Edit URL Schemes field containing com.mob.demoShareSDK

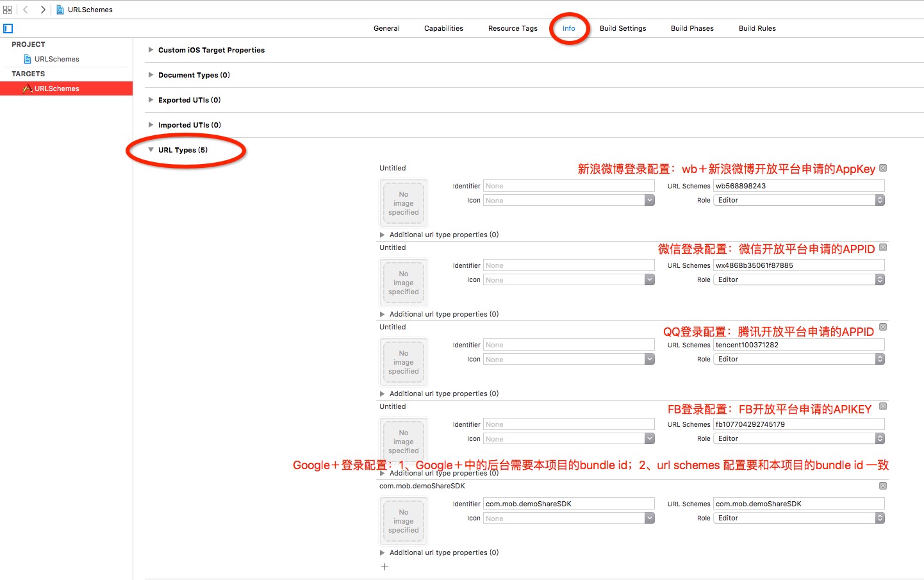coord(799,504)
